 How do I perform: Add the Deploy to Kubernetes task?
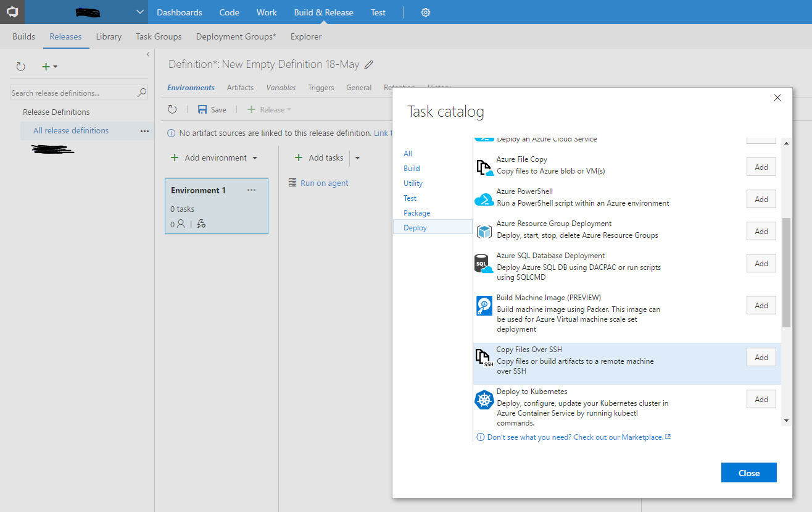click(x=761, y=399)
